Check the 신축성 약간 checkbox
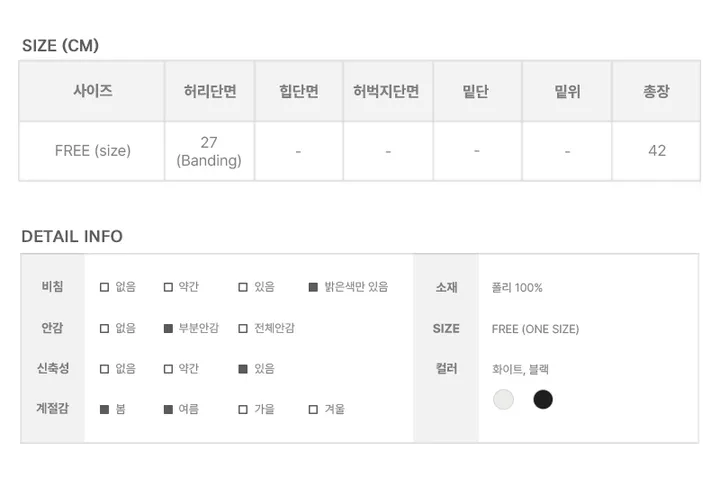 [168, 369]
